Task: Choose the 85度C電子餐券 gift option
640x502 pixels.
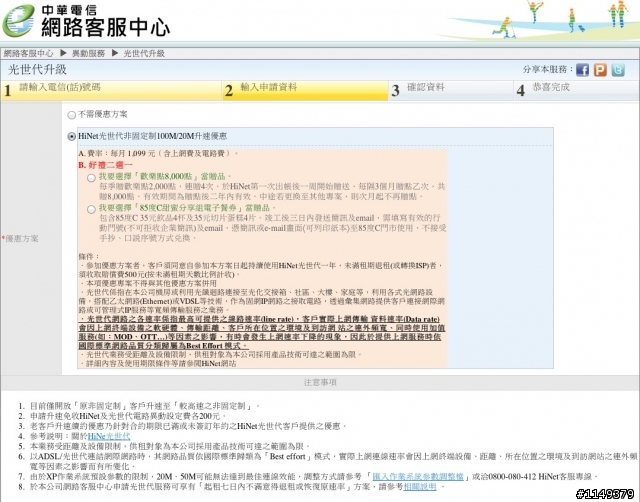Action: [x=91, y=209]
